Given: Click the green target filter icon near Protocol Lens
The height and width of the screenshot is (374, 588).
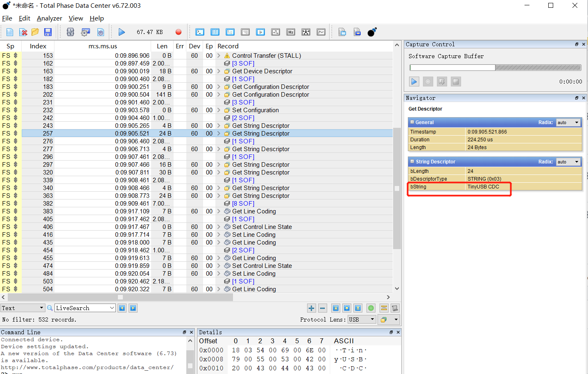Looking at the screenshot, I should pos(371,308).
